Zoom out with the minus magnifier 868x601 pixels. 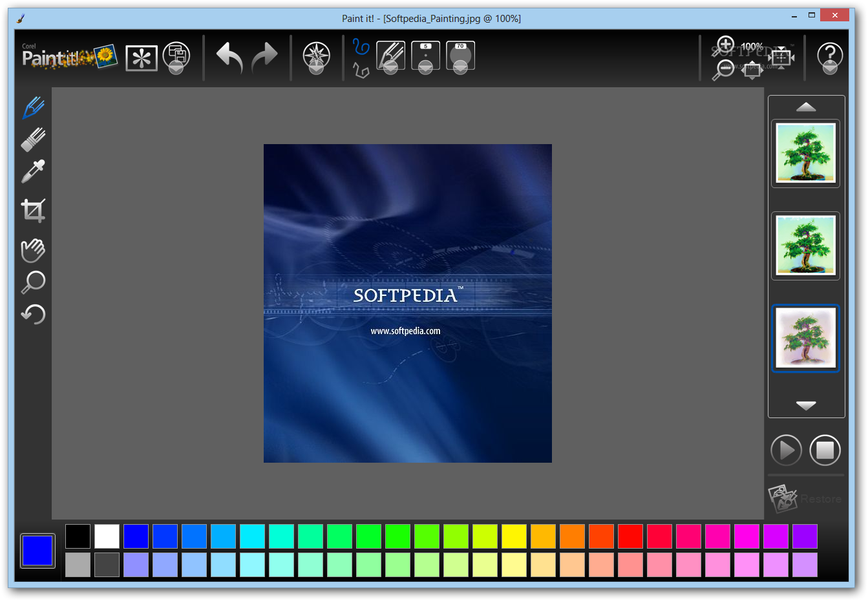[x=723, y=70]
